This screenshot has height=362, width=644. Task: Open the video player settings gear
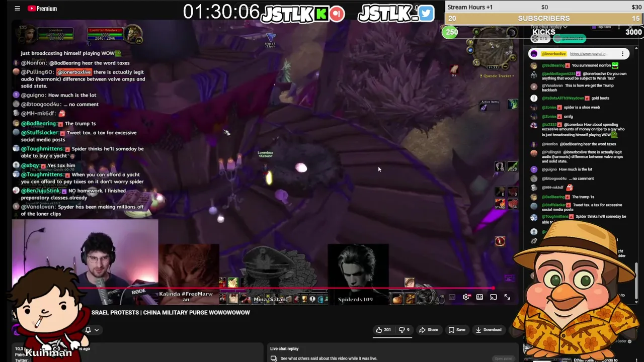[466, 297]
